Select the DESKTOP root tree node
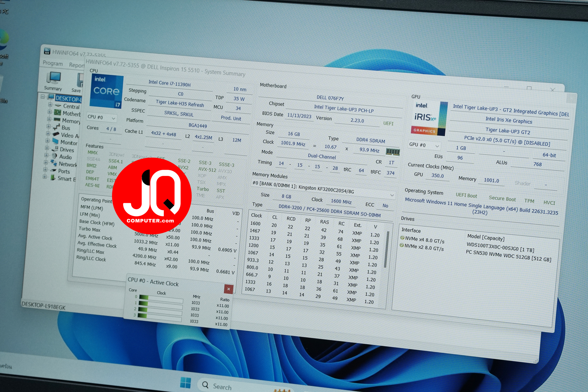This screenshot has width=588, height=392. (x=68, y=99)
